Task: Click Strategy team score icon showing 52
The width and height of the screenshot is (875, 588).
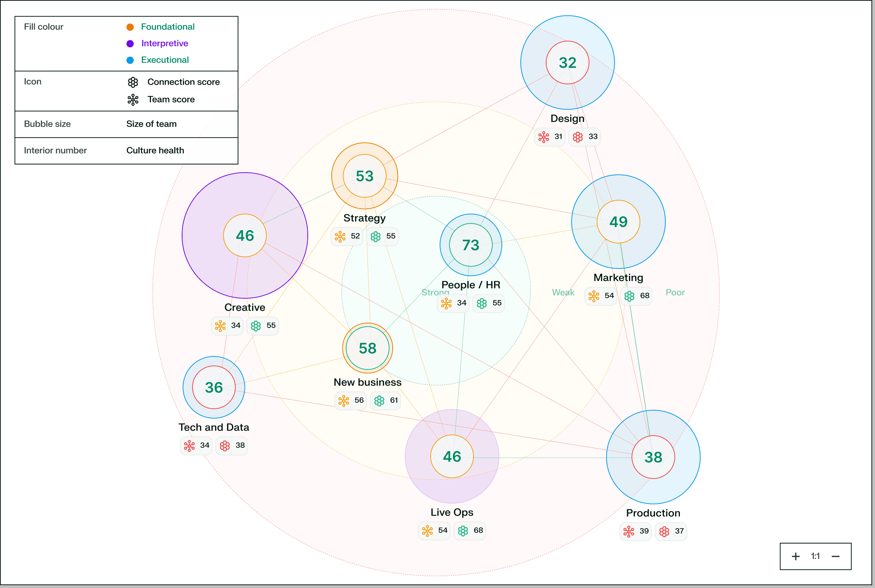Action: click(340, 237)
